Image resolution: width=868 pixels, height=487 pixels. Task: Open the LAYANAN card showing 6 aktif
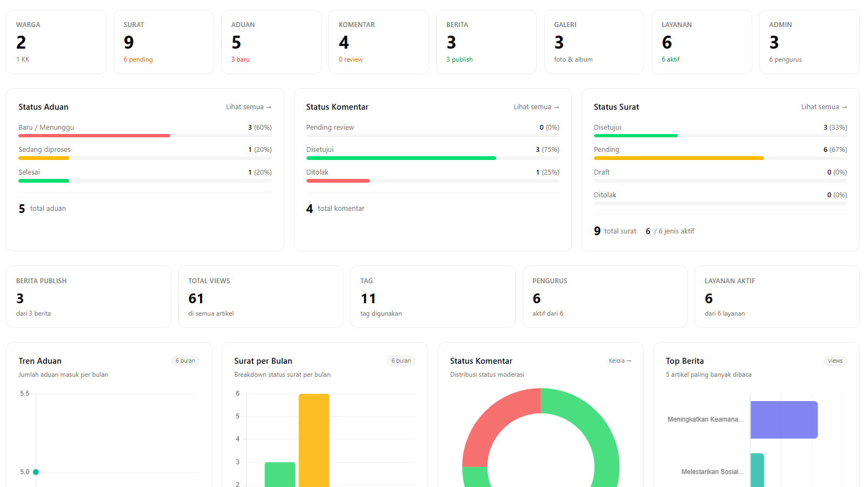tap(702, 42)
